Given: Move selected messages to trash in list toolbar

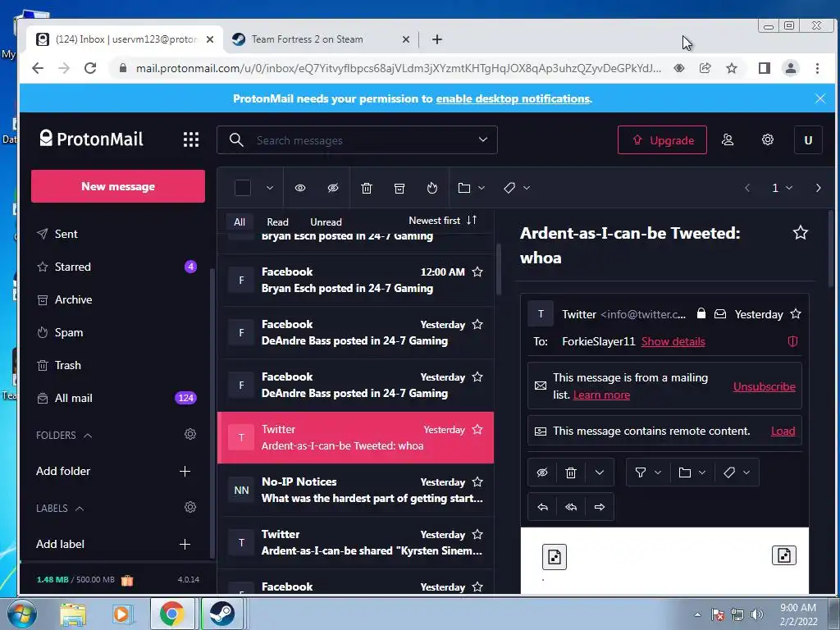Looking at the screenshot, I should 367,188.
